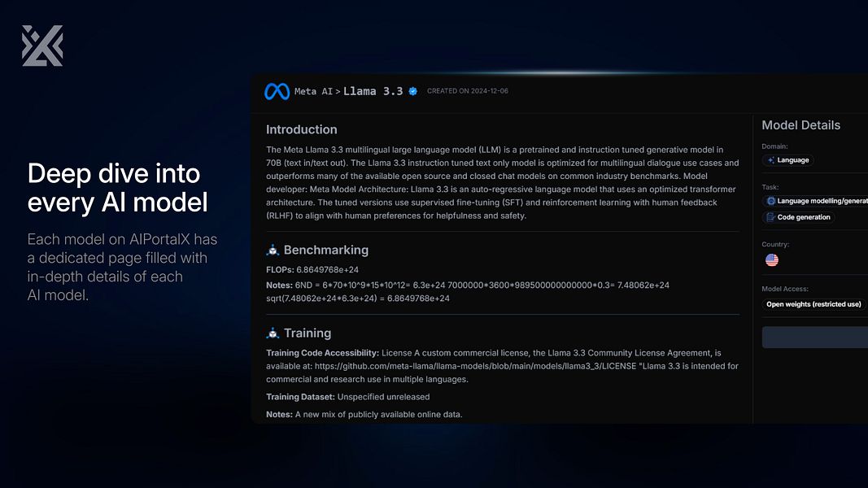Select the Code generation task tag
The image size is (868, 488).
(798, 217)
